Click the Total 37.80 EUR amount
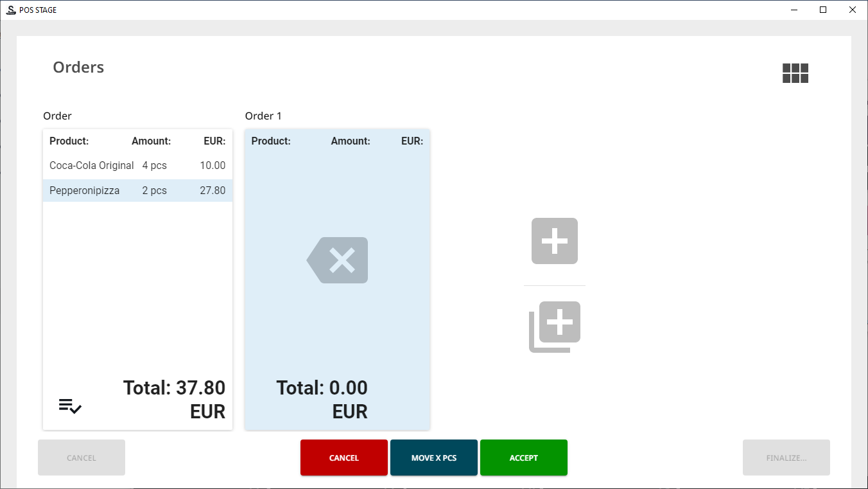 [x=174, y=399]
